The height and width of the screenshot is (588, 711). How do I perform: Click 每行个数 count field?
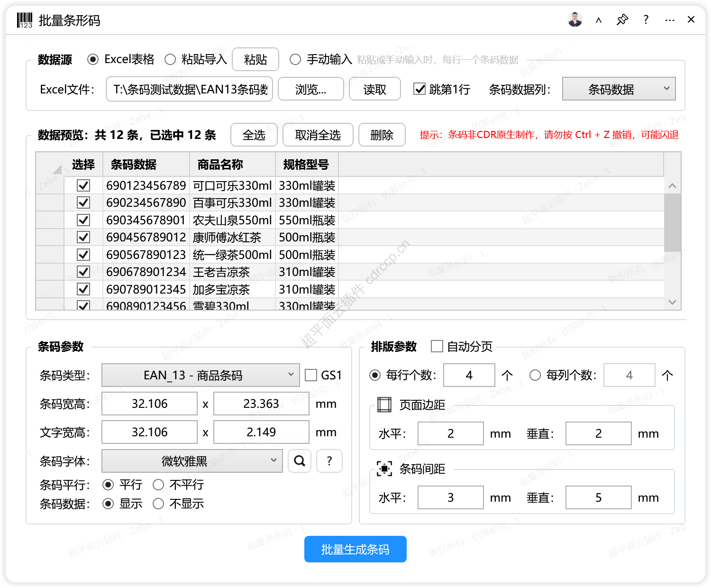coord(469,375)
